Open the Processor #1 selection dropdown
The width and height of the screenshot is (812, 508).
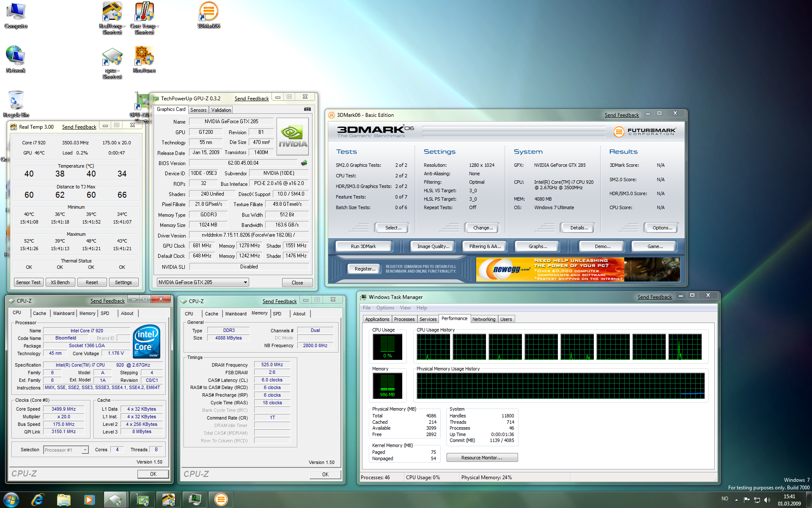[x=66, y=450]
